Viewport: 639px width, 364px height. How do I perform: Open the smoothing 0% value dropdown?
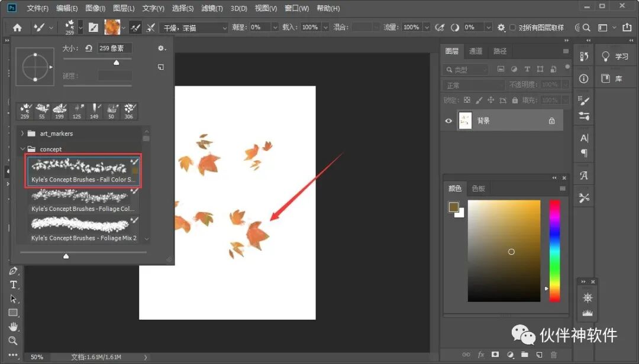pos(488,27)
